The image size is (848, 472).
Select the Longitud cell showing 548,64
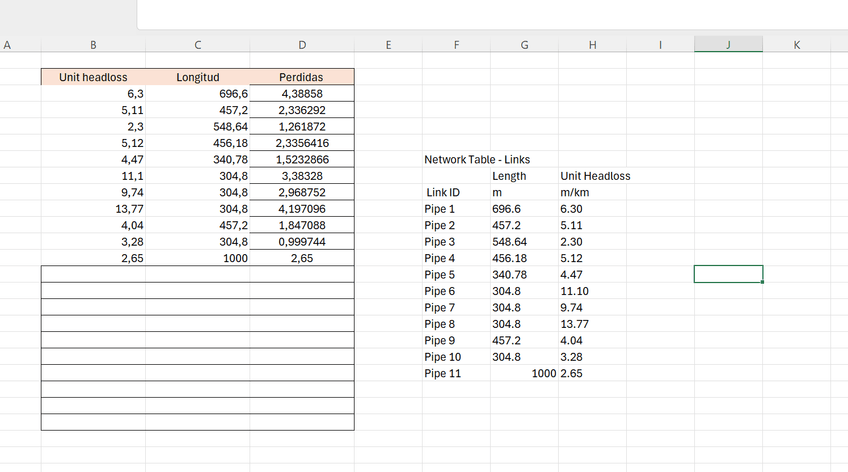point(198,126)
